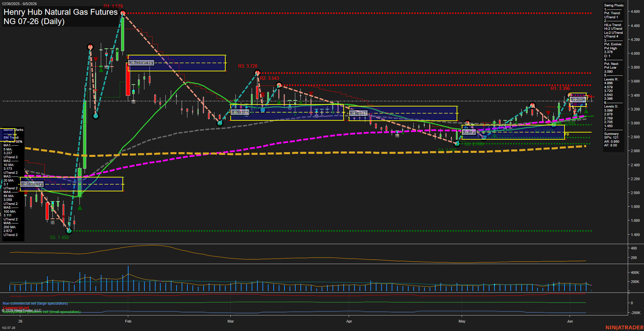This screenshot has width=644, height=331.
Task: Click the FO label beside the May box
Action: [567, 134]
